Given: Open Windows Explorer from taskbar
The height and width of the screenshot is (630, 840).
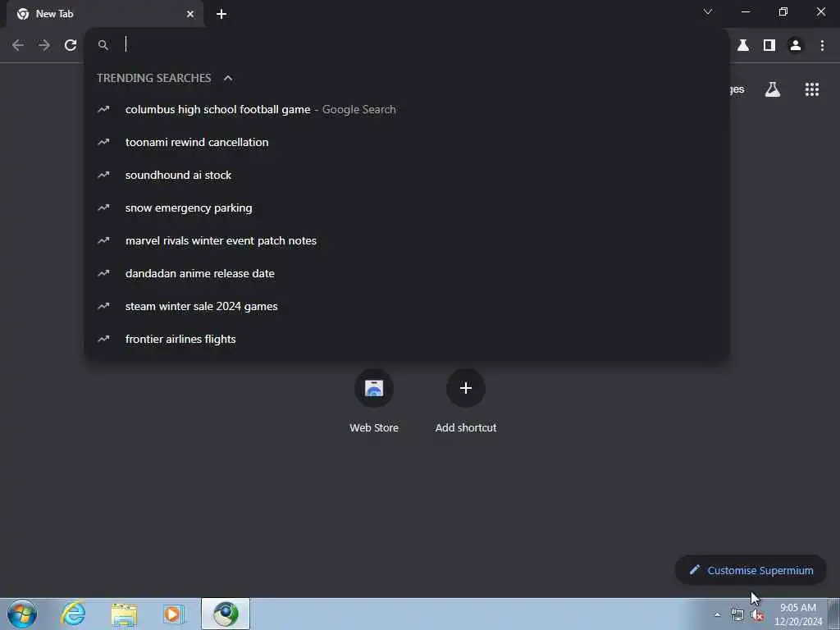Looking at the screenshot, I should coord(125,614).
